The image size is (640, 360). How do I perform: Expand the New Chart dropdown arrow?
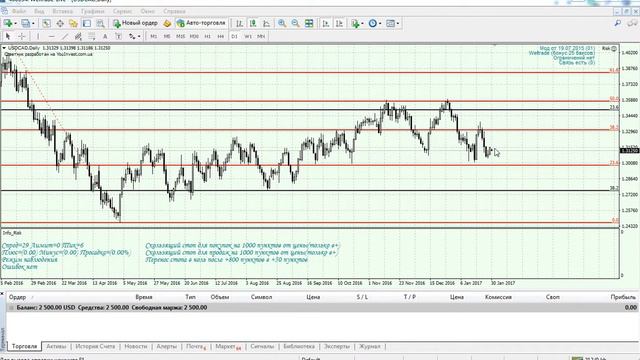(16, 23)
